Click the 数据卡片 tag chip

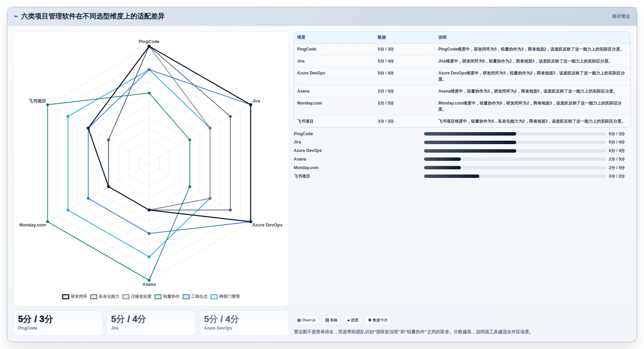(x=378, y=320)
